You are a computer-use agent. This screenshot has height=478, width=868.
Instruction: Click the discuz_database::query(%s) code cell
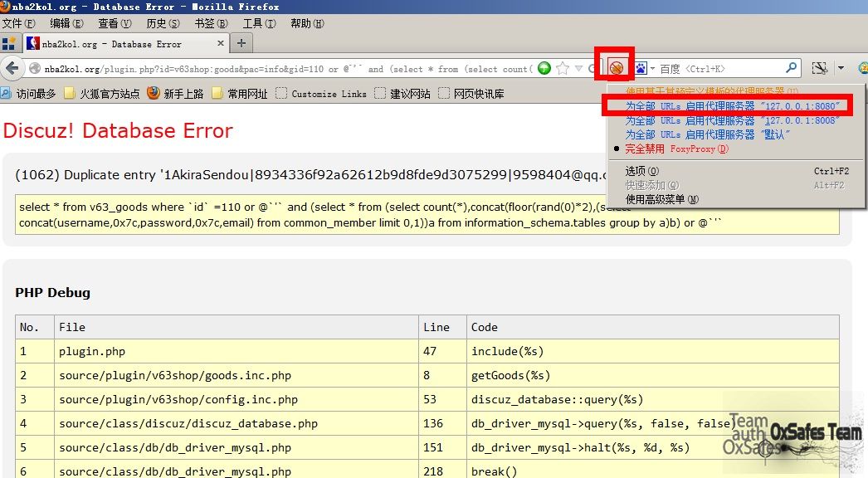[653, 399]
